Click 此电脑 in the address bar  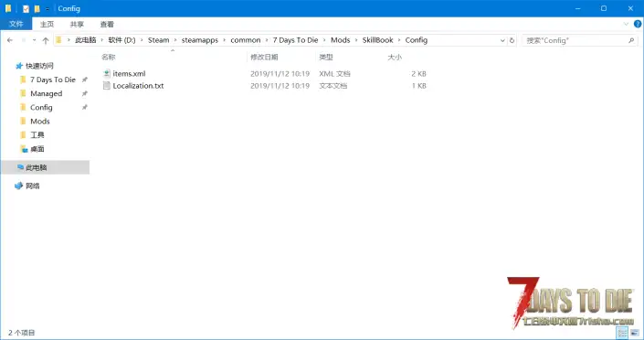click(x=85, y=40)
